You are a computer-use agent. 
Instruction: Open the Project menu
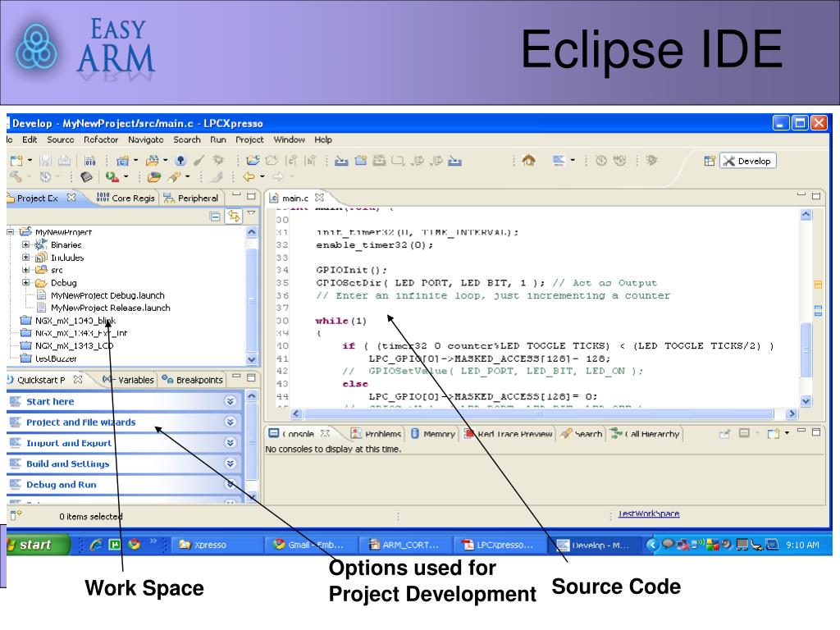tap(249, 139)
